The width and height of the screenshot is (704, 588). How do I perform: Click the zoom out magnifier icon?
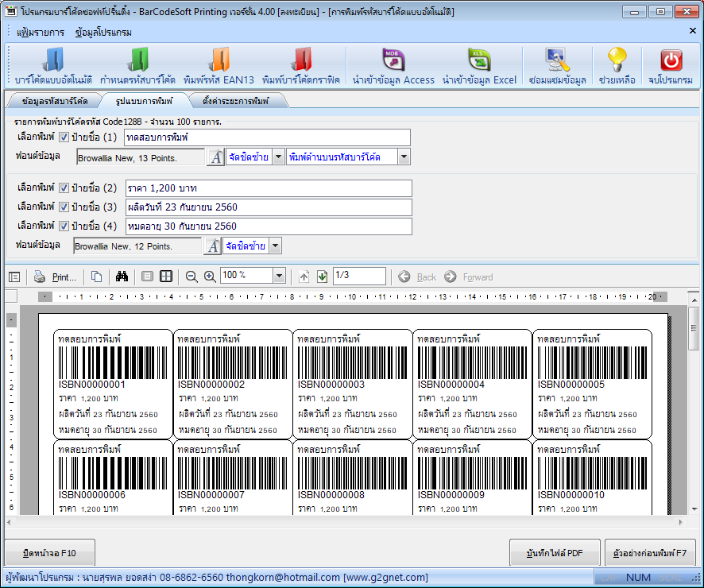tap(191, 277)
